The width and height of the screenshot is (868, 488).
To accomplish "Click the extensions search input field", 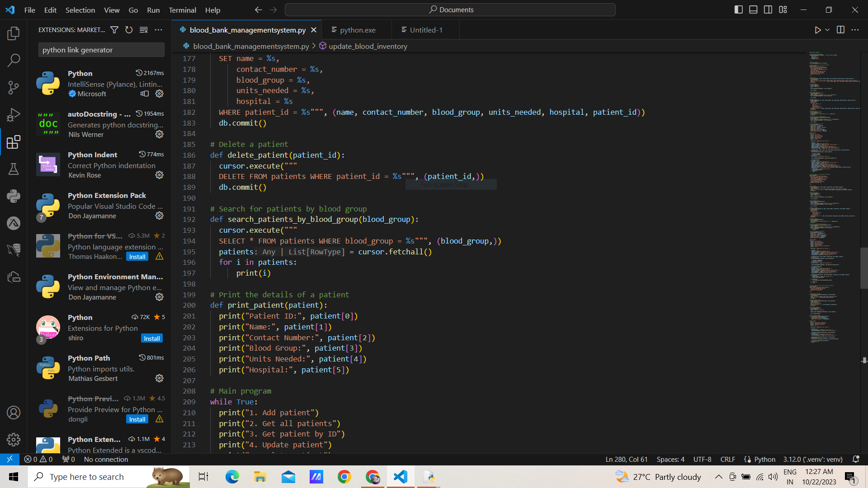I will [x=101, y=50].
